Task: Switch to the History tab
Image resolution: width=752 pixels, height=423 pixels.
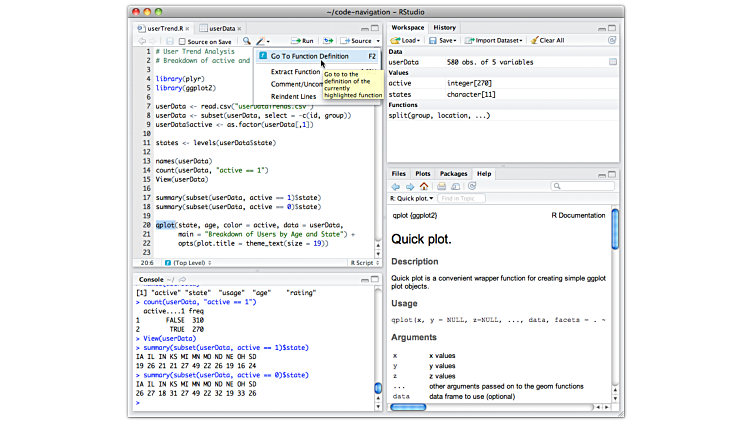Action: click(445, 27)
